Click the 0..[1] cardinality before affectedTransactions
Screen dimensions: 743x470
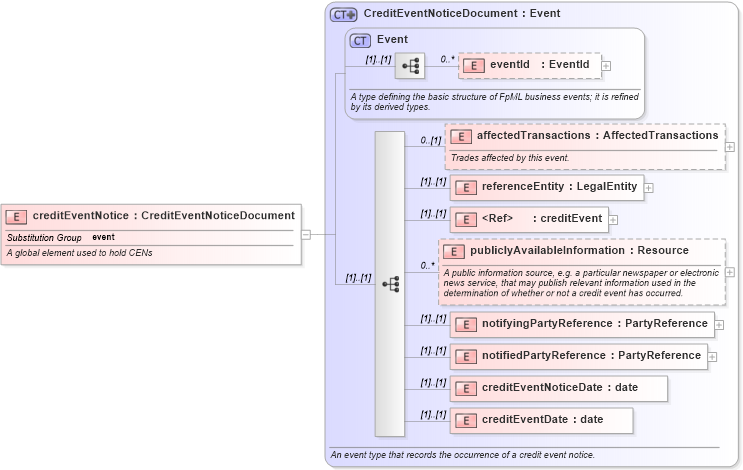click(x=431, y=141)
